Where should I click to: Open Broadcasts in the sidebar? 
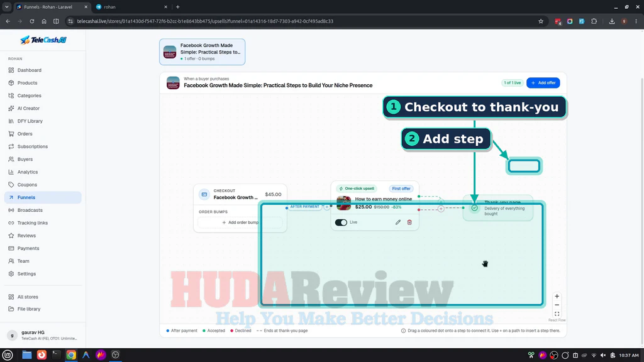point(43,210)
